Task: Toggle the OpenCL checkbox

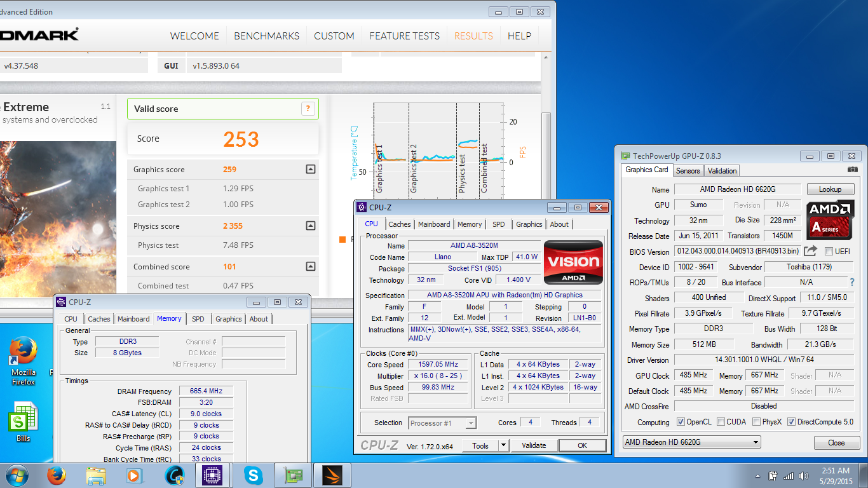Action: click(x=681, y=422)
